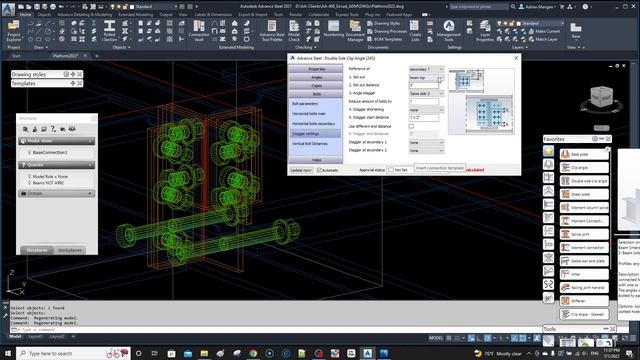The width and height of the screenshot is (640, 360).
Task: Open the Connection Vault
Action: point(199,31)
